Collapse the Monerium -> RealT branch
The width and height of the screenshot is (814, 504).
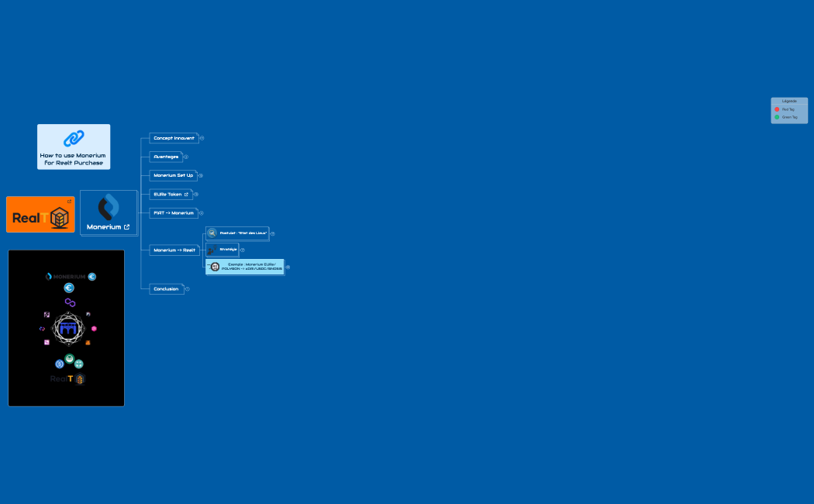[201, 250]
